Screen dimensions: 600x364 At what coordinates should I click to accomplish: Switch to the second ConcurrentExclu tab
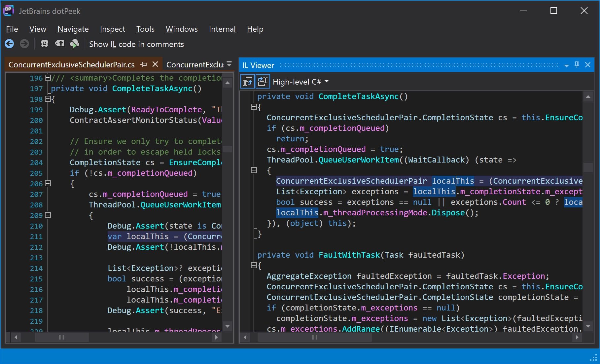click(x=195, y=65)
